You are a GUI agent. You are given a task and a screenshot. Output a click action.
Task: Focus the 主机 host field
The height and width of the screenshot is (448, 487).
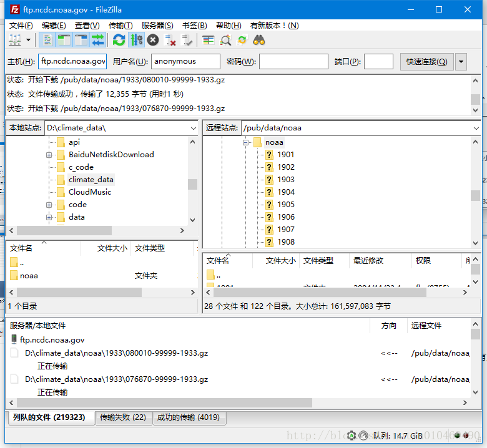pyautogui.click(x=72, y=61)
